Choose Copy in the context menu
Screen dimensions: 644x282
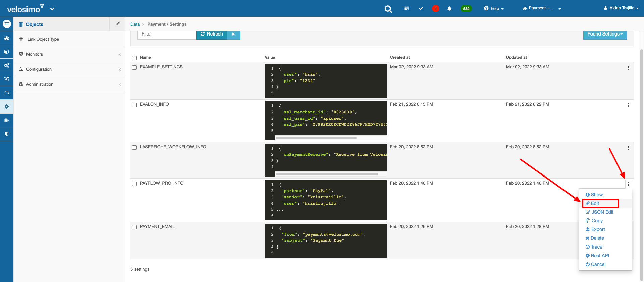[594, 221]
